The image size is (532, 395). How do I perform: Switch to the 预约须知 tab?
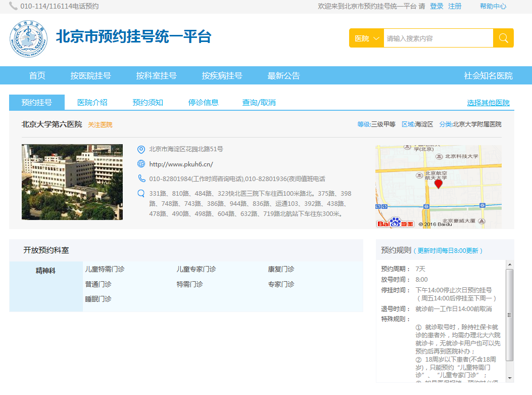[148, 102]
